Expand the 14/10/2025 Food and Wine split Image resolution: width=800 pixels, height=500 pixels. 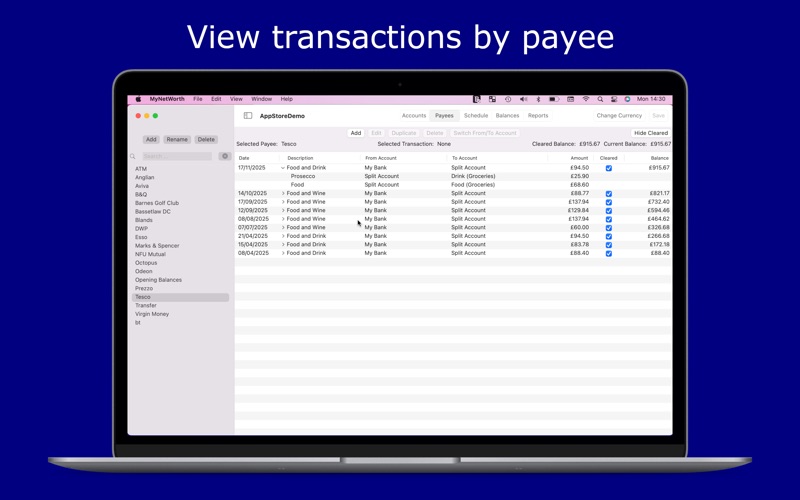(x=283, y=193)
